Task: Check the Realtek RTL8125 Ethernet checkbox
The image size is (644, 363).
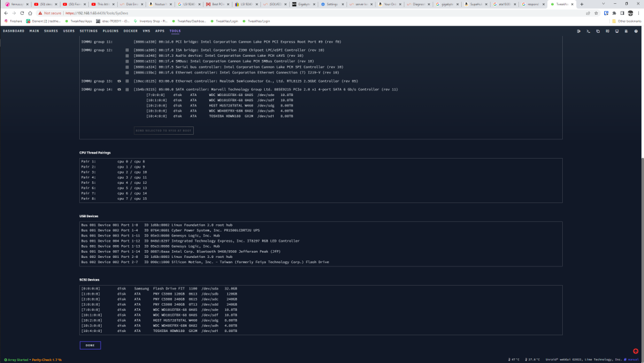Action: coord(128,81)
